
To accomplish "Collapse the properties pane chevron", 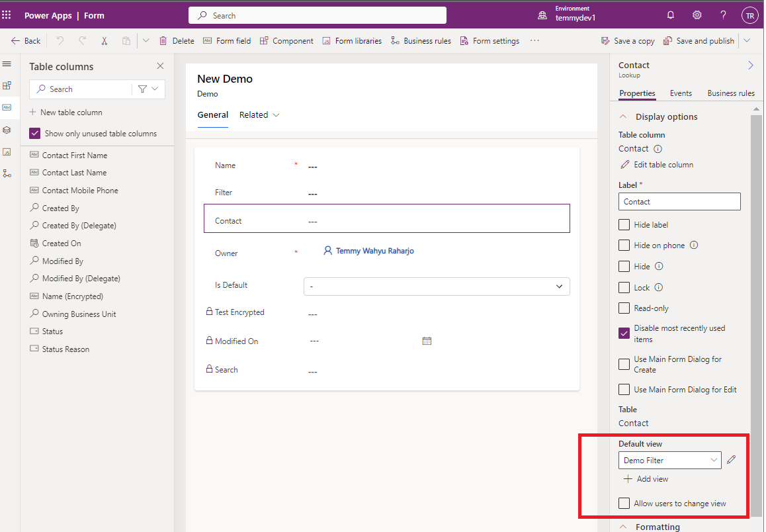I will 751,66.
